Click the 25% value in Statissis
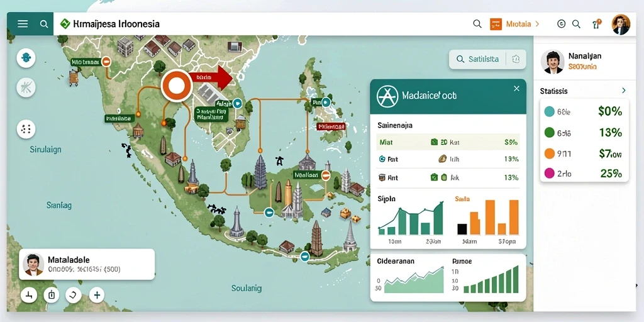The height and width of the screenshot is (322, 644). point(611,174)
